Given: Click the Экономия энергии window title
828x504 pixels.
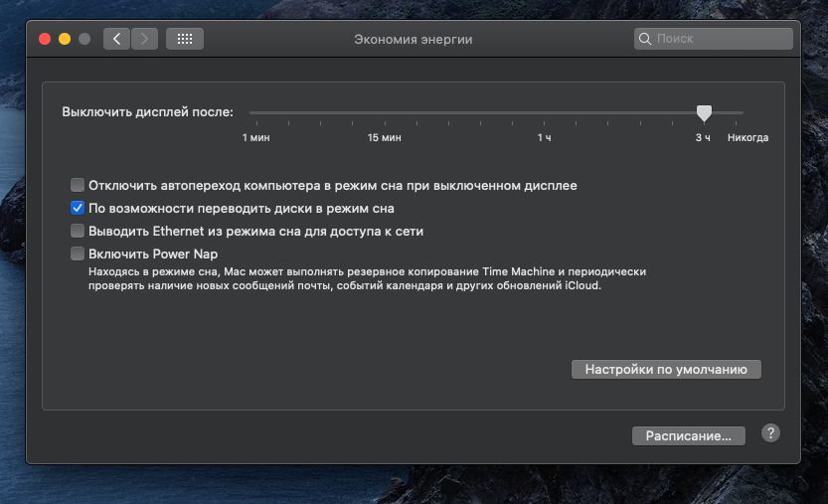Looking at the screenshot, I should coord(413,39).
